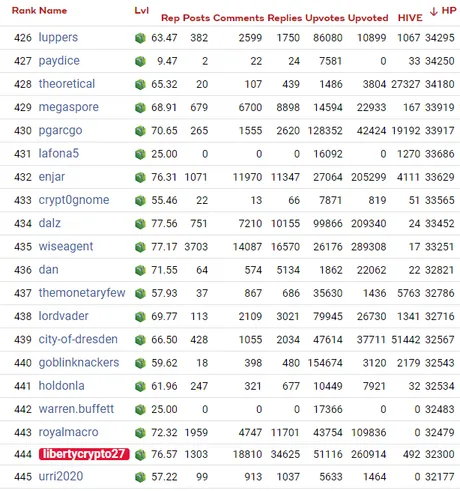
Task: Sort rankings by the HIVE column header
Action: [x=410, y=18]
